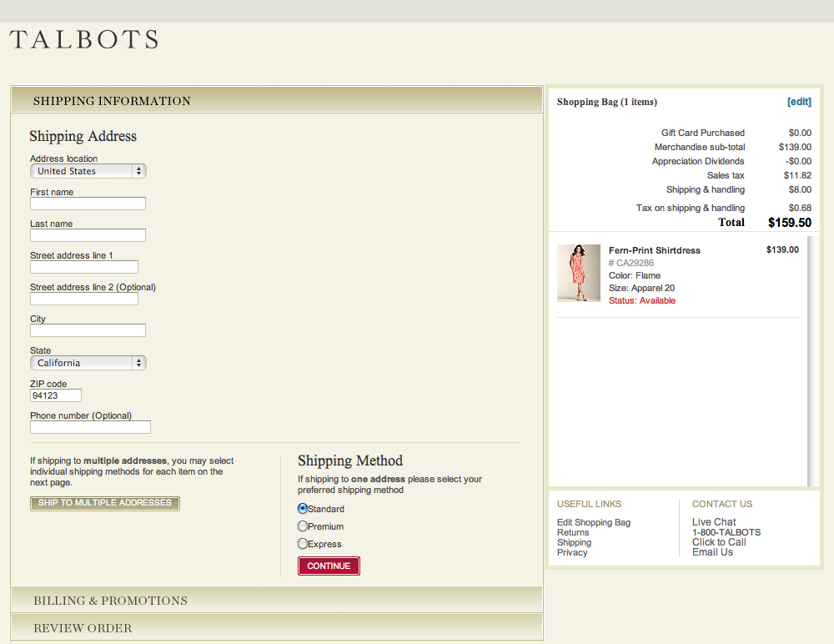The image size is (834, 644).
Task: Open the Address location country dropdown
Action: pyautogui.click(x=88, y=170)
